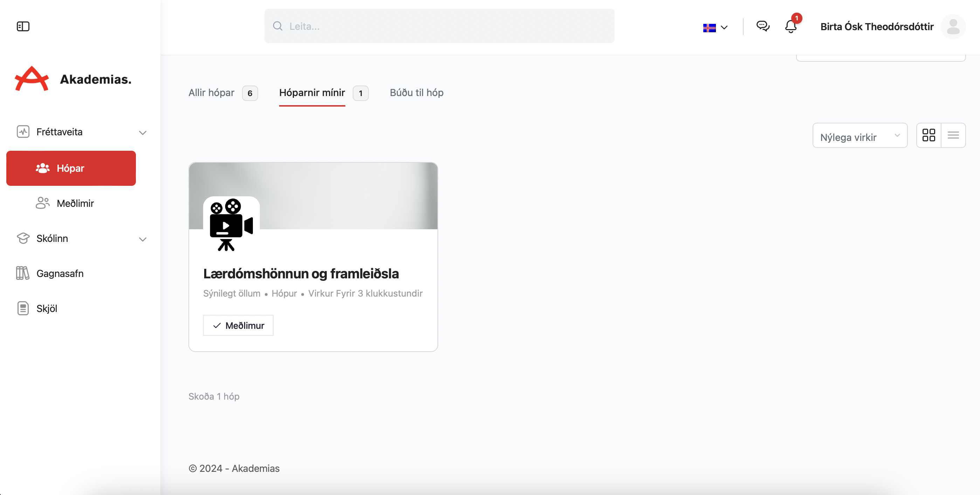Toggle Meðlimur membership button

[x=238, y=326]
